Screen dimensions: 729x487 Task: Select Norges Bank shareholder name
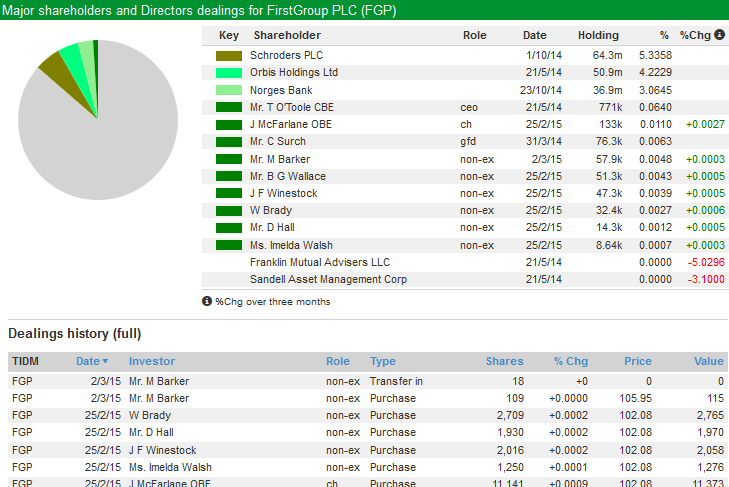(281, 90)
